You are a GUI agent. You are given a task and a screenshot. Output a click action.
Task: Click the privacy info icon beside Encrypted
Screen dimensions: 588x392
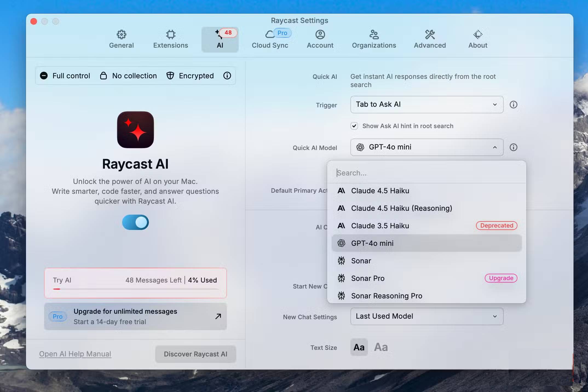[227, 76]
